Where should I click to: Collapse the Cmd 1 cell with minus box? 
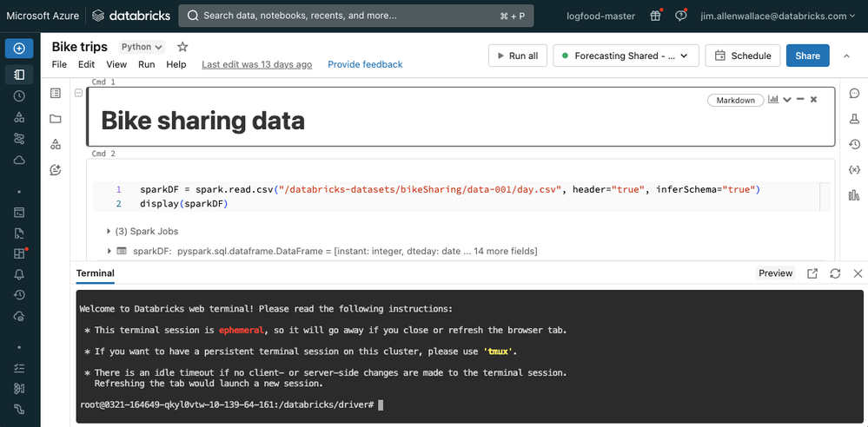78,93
